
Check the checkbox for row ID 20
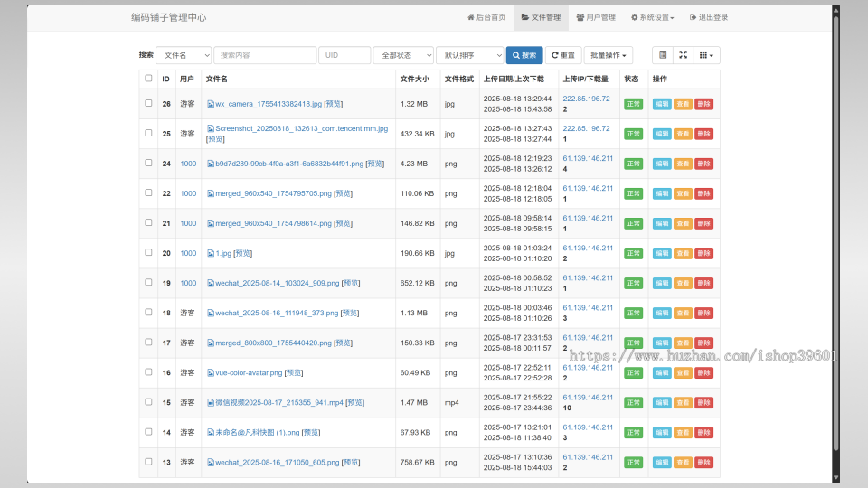pyautogui.click(x=148, y=252)
